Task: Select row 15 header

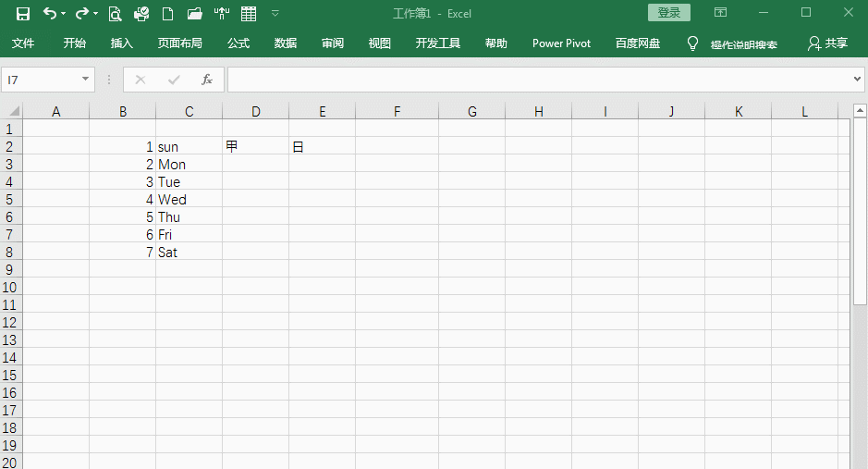Action: (10, 375)
